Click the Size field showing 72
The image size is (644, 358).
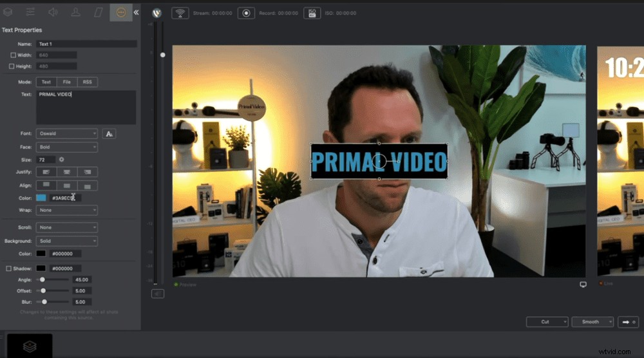[46, 160]
